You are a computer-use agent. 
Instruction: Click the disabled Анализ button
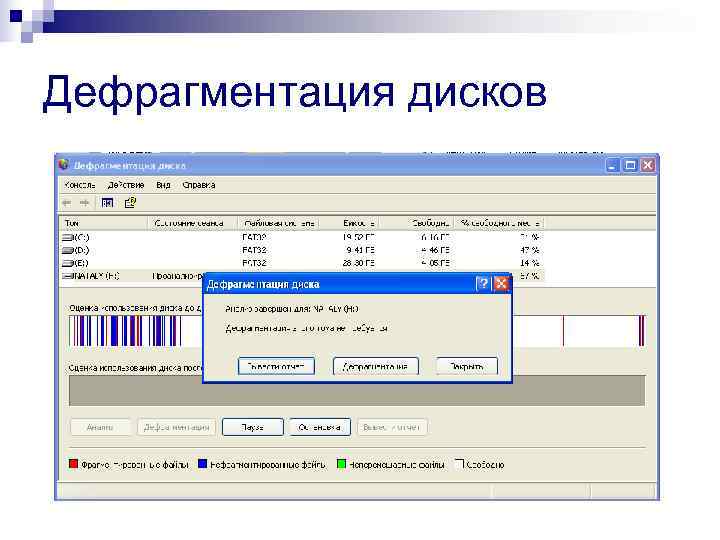pyautogui.click(x=100, y=427)
